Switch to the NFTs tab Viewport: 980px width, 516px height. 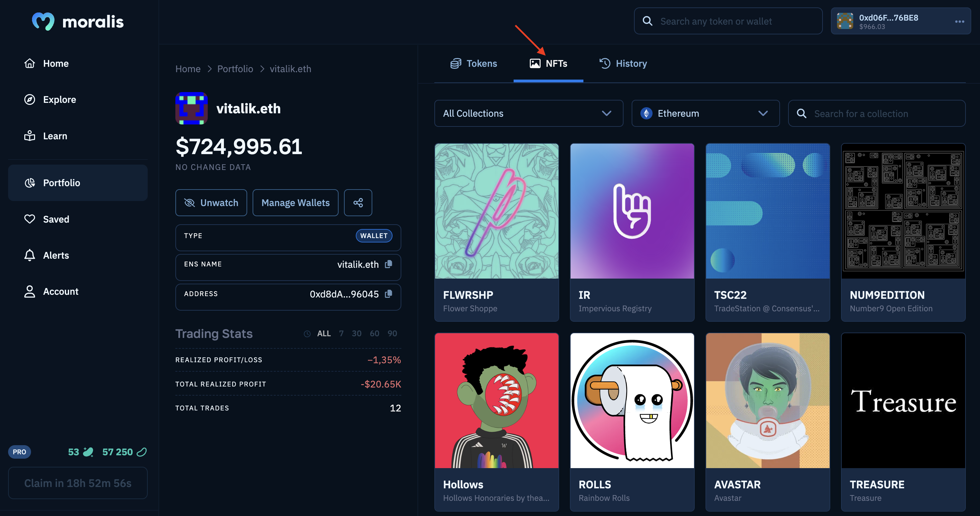[x=548, y=63]
